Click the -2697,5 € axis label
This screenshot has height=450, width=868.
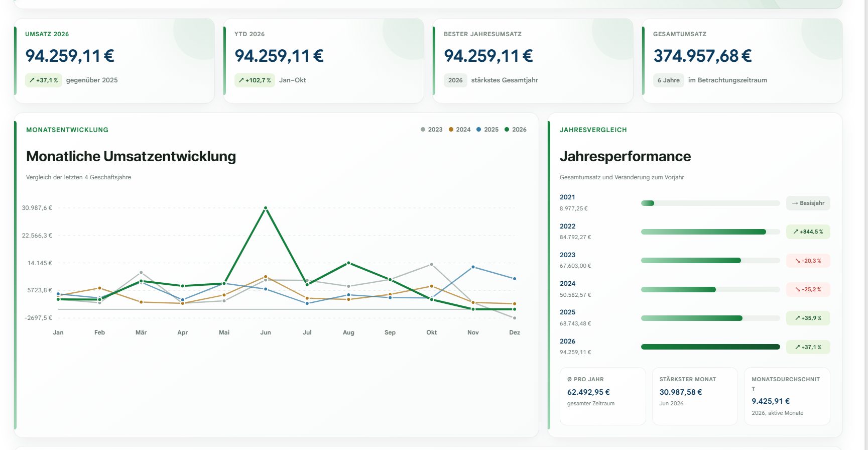(39, 318)
